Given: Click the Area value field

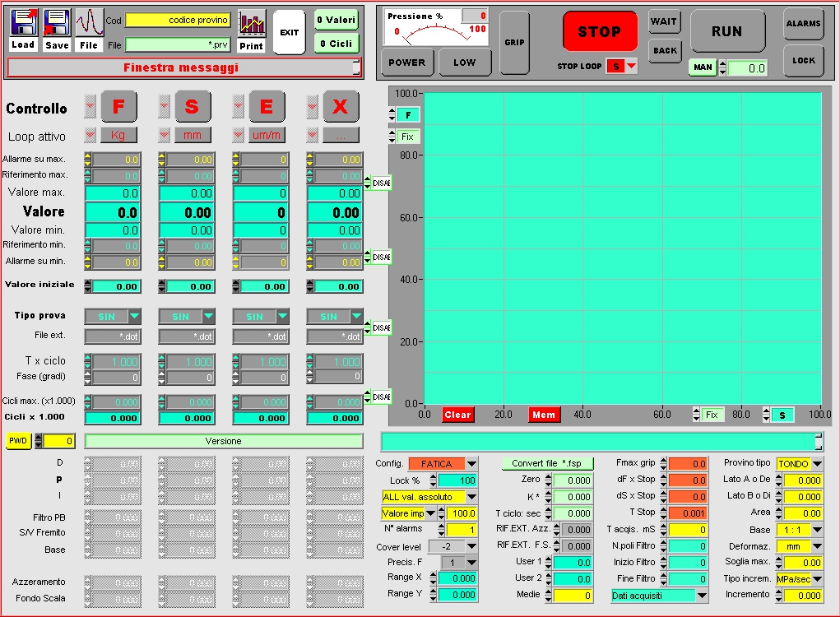Looking at the screenshot, I should [x=803, y=513].
